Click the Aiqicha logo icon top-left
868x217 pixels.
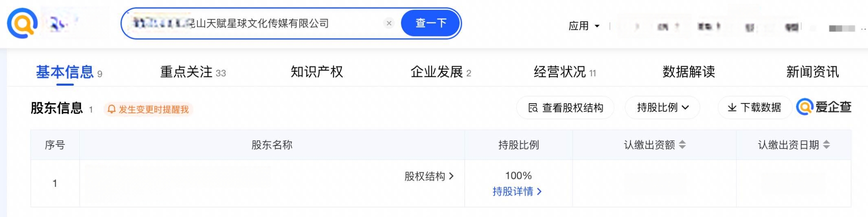click(x=22, y=23)
